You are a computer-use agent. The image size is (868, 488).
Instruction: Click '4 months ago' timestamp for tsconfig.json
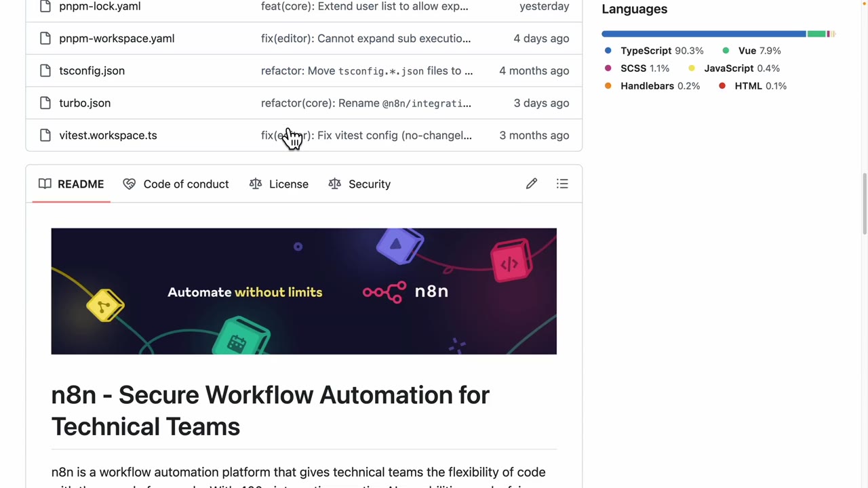click(534, 70)
